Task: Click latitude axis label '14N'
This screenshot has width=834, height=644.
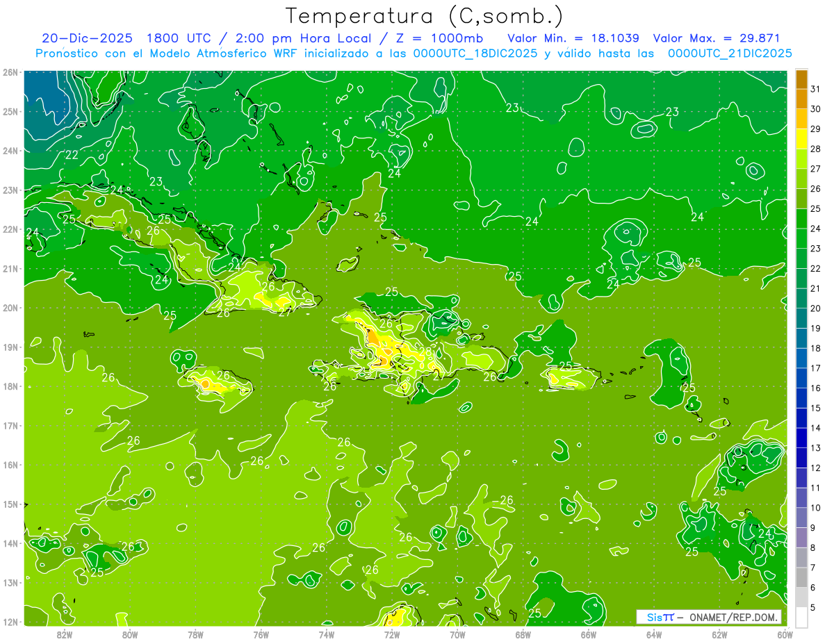Action: click(10, 543)
